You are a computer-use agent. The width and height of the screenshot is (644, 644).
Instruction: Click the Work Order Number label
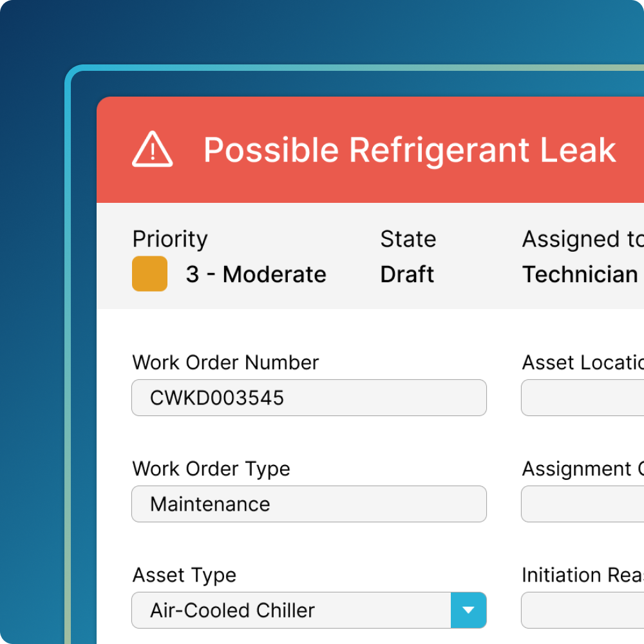pyautogui.click(x=225, y=363)
